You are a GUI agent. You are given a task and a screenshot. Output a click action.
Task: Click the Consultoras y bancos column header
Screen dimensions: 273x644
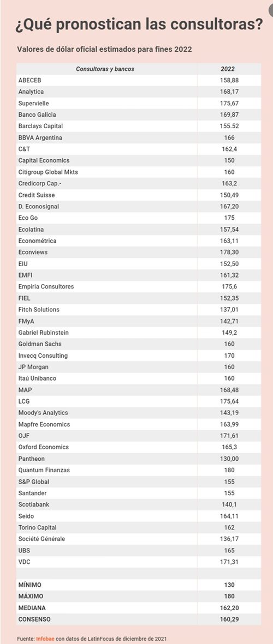(105, 69)
